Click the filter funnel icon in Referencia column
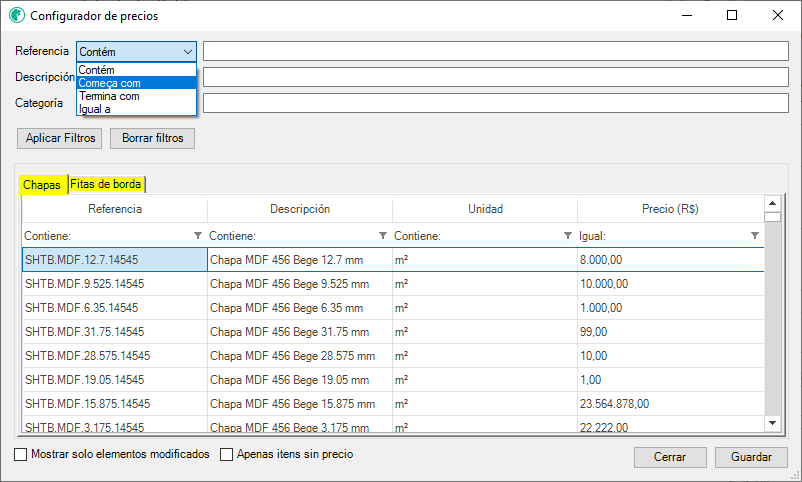Image resolution: width=802 pixels, height=482 pixels. point(198,235)
